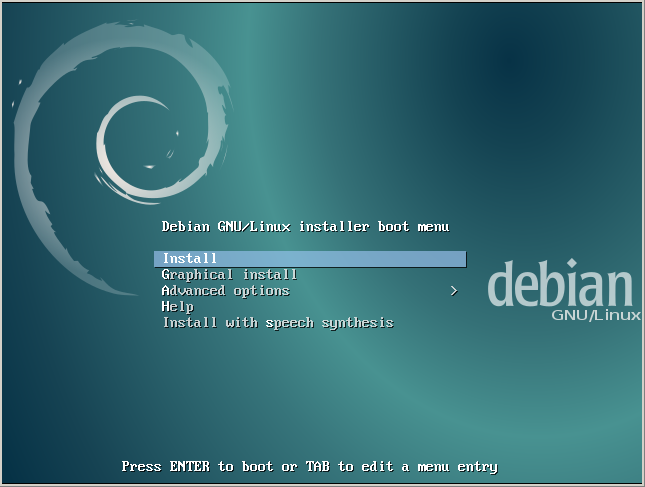Click the 'Debian GNU/Linux installer boot menu' title
This screenshot has width=645, height=487.
pyautogui.click(x=305, y=227)
